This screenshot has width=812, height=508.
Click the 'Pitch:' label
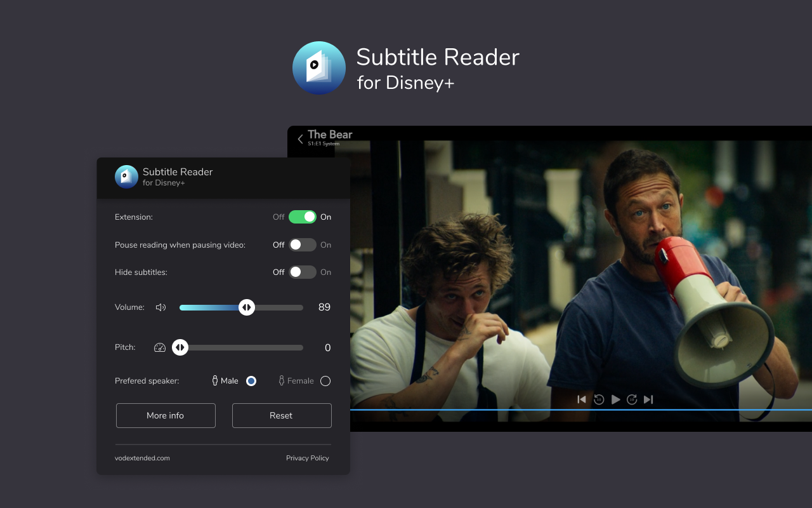pyautogui.click(x=125, y=347)
